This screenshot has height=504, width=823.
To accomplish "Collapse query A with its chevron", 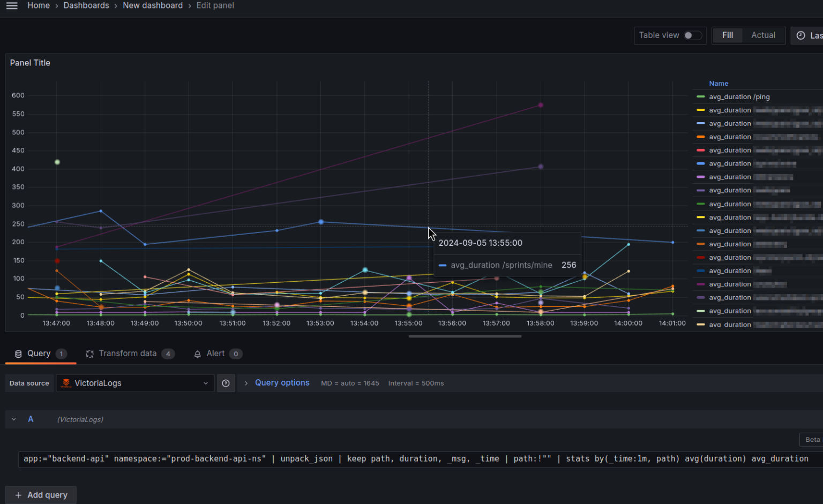I will pos(13,419).
